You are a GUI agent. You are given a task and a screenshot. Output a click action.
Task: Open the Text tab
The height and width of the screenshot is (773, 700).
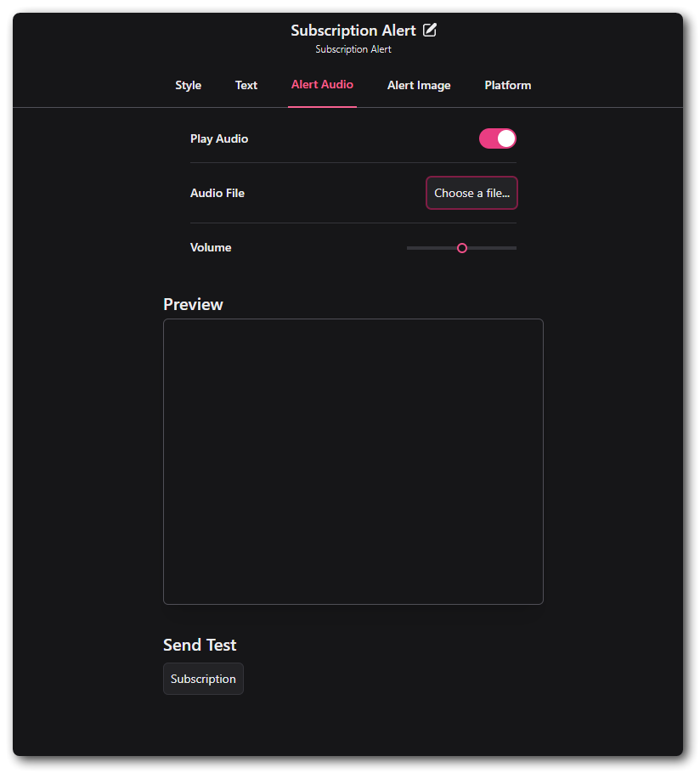(x=246, y=85)
